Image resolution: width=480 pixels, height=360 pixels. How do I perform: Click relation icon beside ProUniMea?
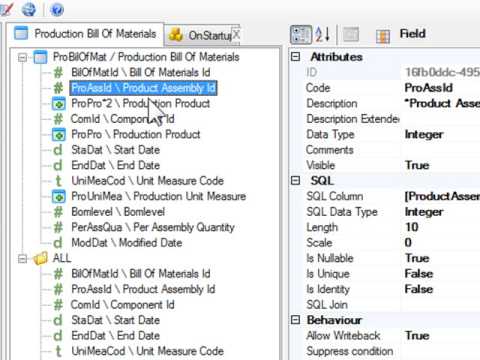[x=59, y=197]
